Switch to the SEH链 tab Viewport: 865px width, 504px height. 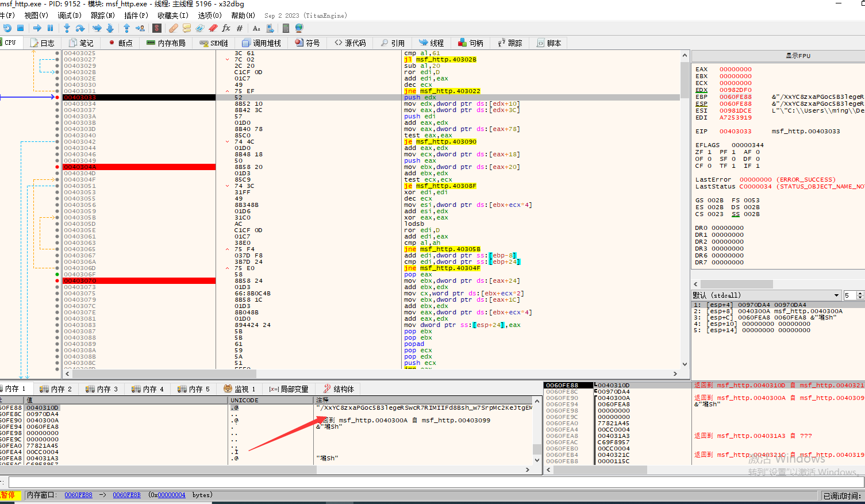pos(214,43)
